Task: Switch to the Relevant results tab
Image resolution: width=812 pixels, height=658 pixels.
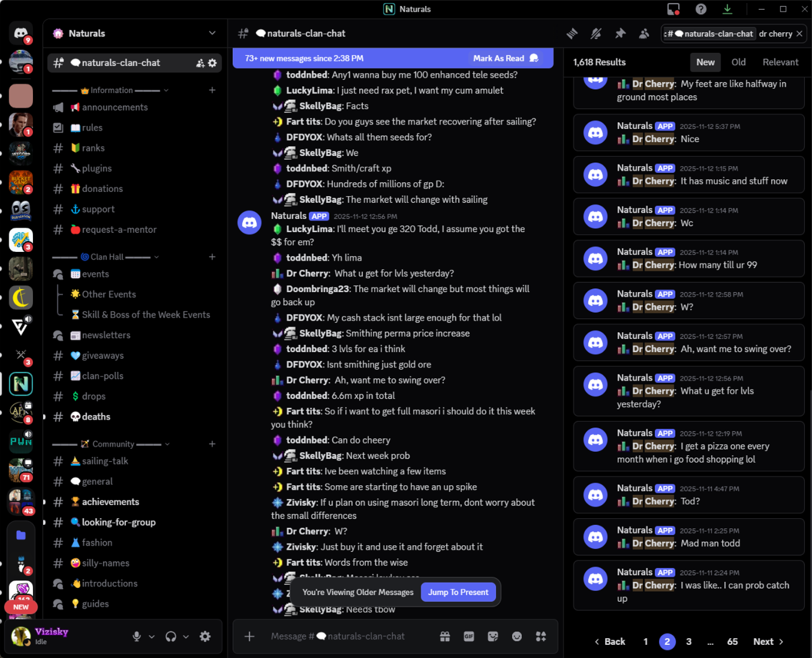Action: pyautogui.click(x=780, y=62)
